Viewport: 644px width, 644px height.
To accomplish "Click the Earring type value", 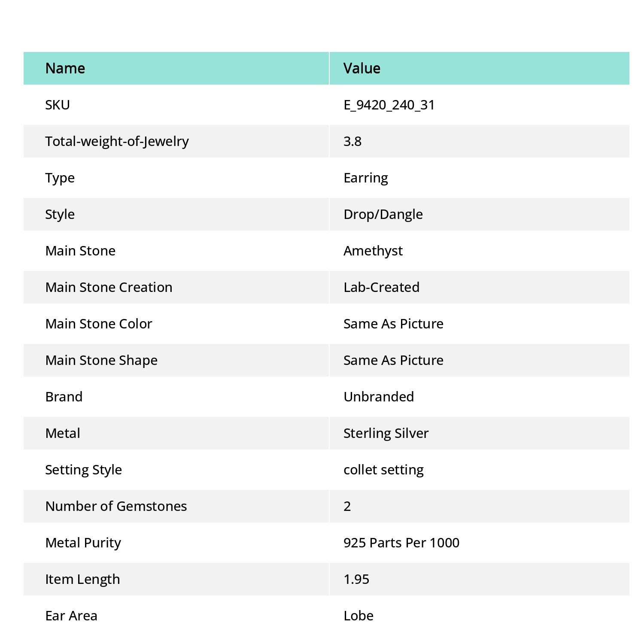I will pos(366,178).
